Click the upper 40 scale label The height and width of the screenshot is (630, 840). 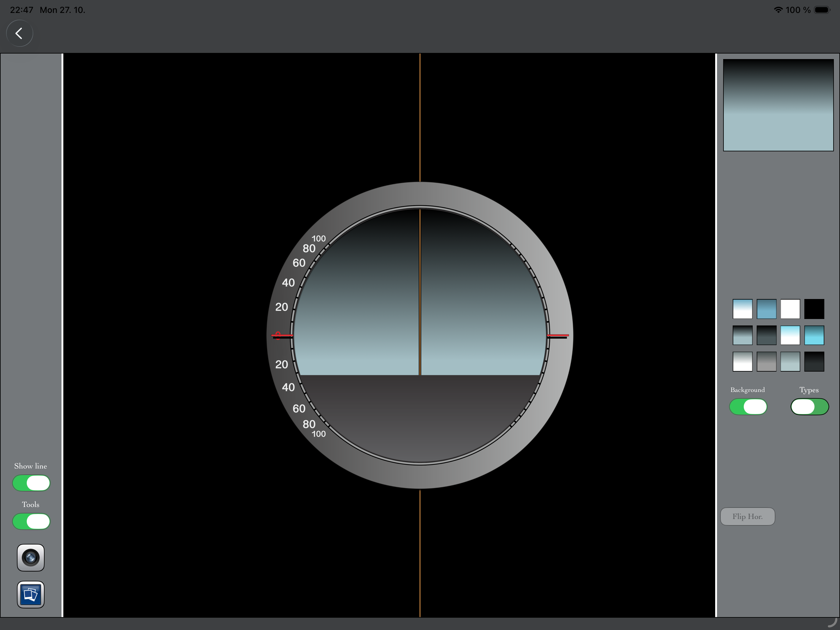(288, 283)
